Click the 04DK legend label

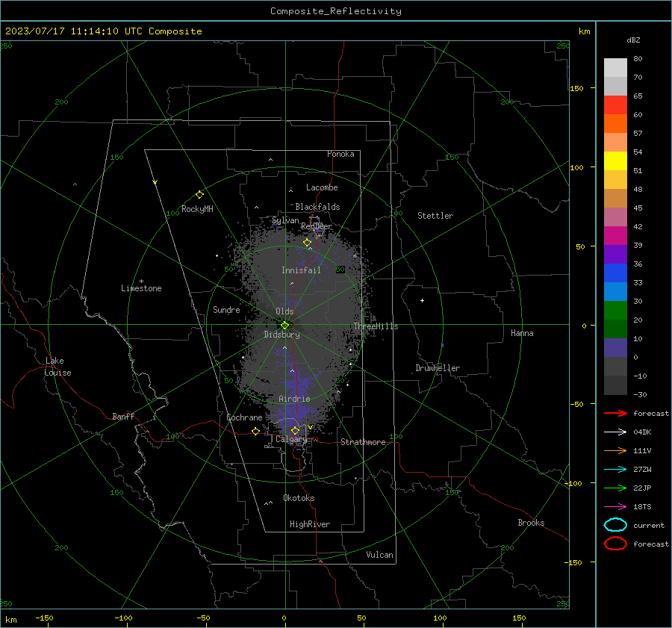642,432
